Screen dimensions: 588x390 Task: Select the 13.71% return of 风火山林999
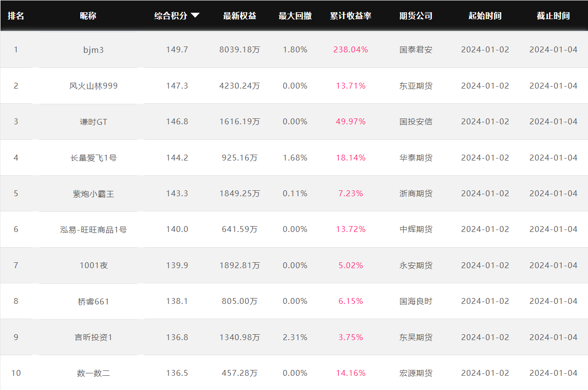coord(351,86)
